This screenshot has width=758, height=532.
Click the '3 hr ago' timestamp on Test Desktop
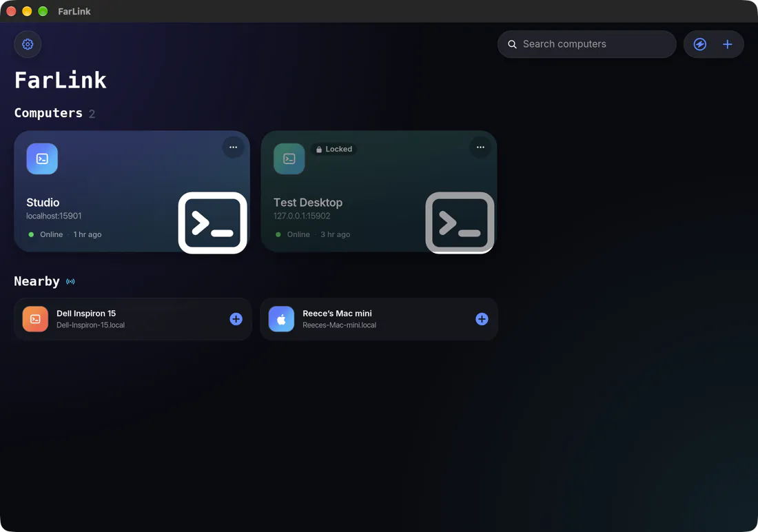point(335,234)
